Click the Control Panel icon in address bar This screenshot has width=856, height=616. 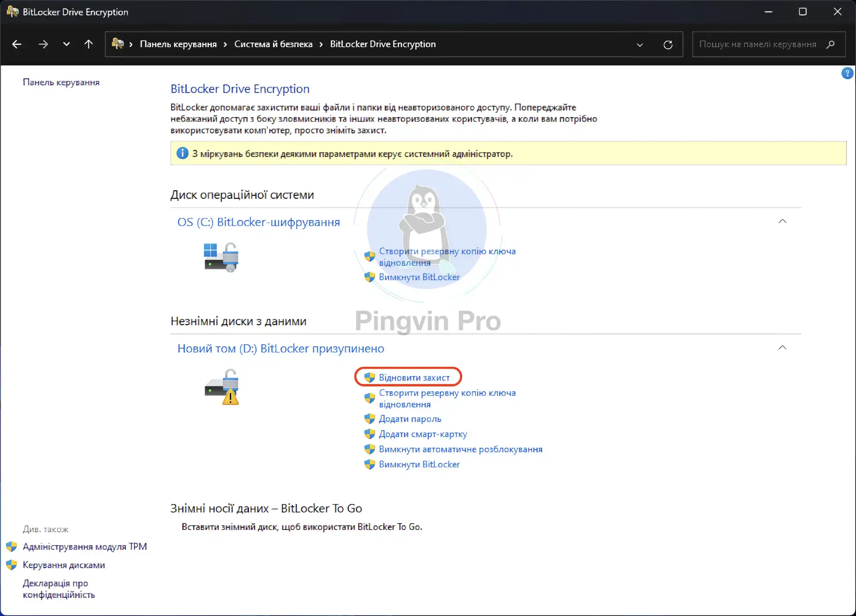[118, 44]
